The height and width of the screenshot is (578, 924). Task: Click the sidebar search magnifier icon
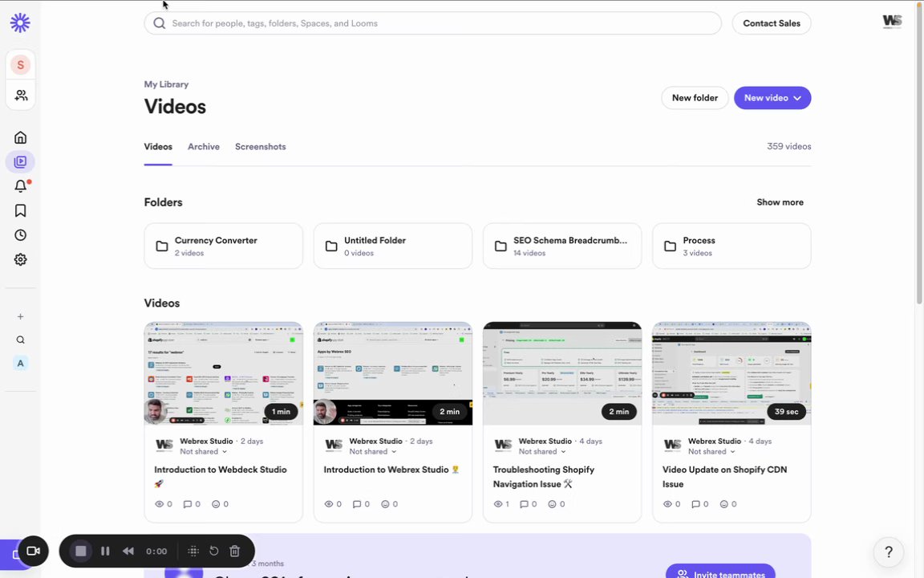[21, 340]
